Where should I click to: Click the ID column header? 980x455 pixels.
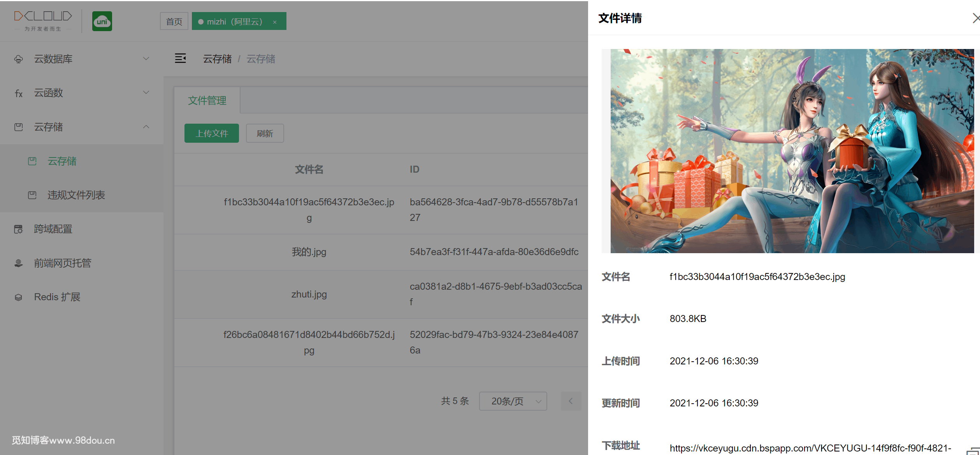point(414,170)
